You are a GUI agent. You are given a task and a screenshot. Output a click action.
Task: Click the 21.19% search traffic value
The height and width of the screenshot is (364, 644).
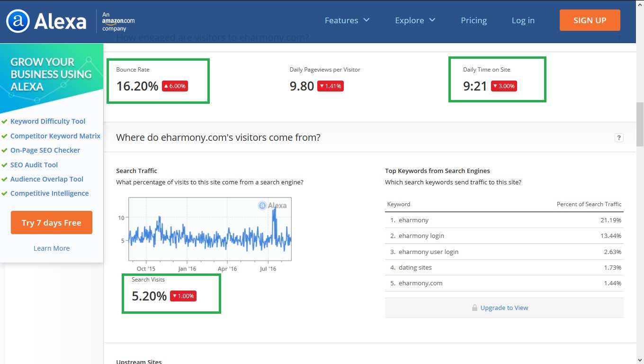point(611,220)
